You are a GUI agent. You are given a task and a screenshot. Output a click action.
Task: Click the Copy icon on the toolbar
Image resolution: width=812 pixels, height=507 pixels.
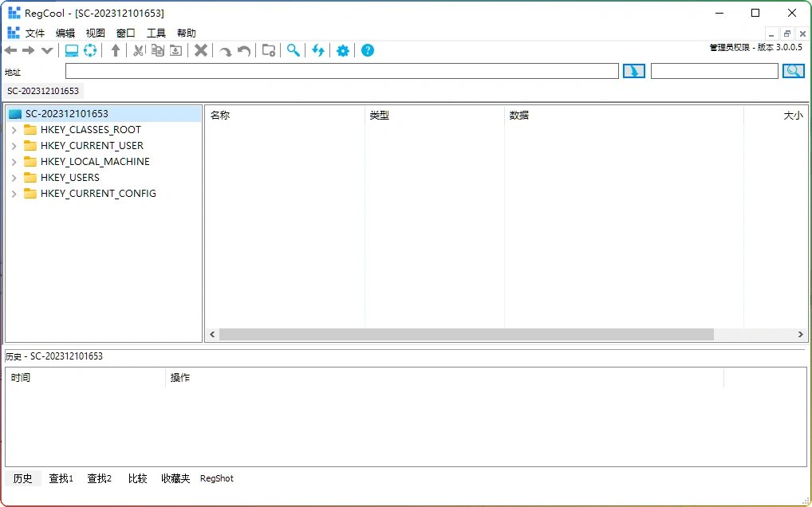coord(157,50)
